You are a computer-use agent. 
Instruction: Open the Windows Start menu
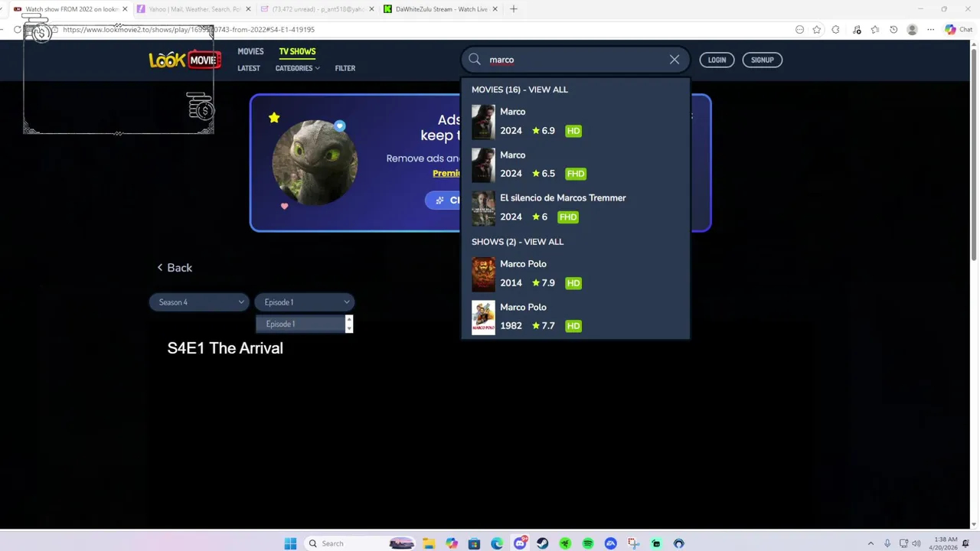pyautogui.click(x=290, y=543)
